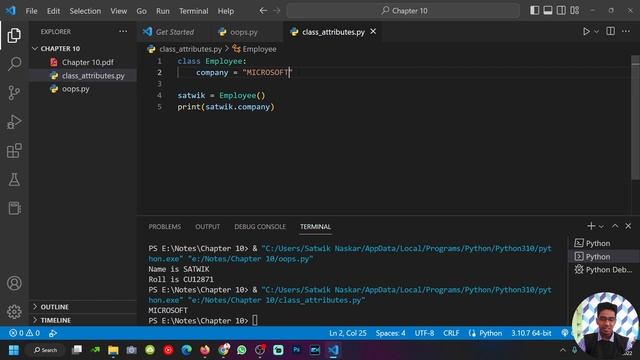
Task: Open the Manage gear icon
Action: point(14,311)
